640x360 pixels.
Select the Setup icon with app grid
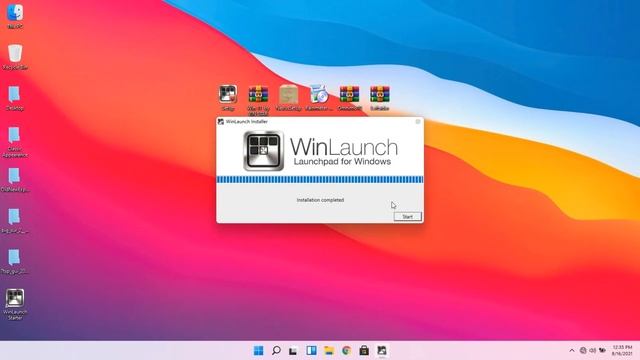(228, 98)
